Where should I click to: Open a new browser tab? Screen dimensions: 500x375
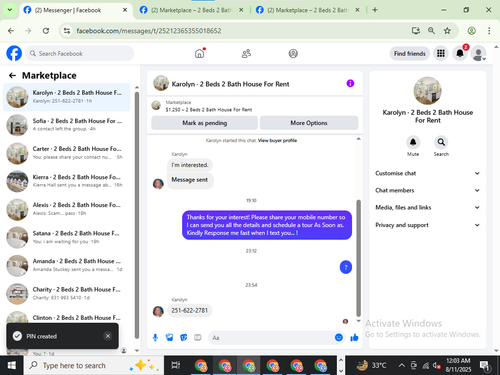pyautogui.click(x=375, y=10)
